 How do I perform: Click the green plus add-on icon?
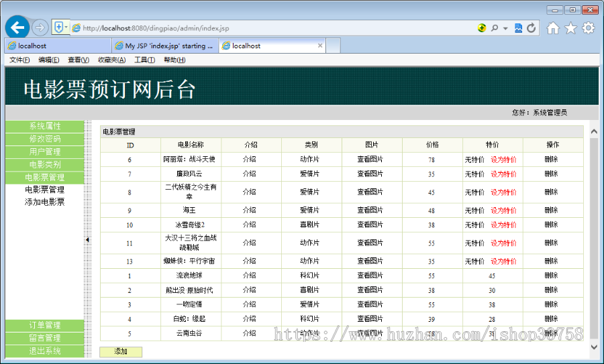coord(481,27)
